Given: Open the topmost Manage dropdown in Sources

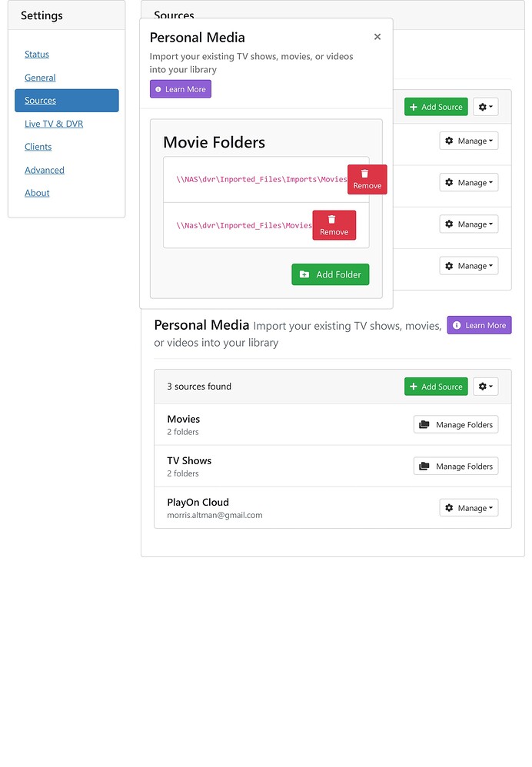Looking at the screenshot, I should click(x=468, y=141).
